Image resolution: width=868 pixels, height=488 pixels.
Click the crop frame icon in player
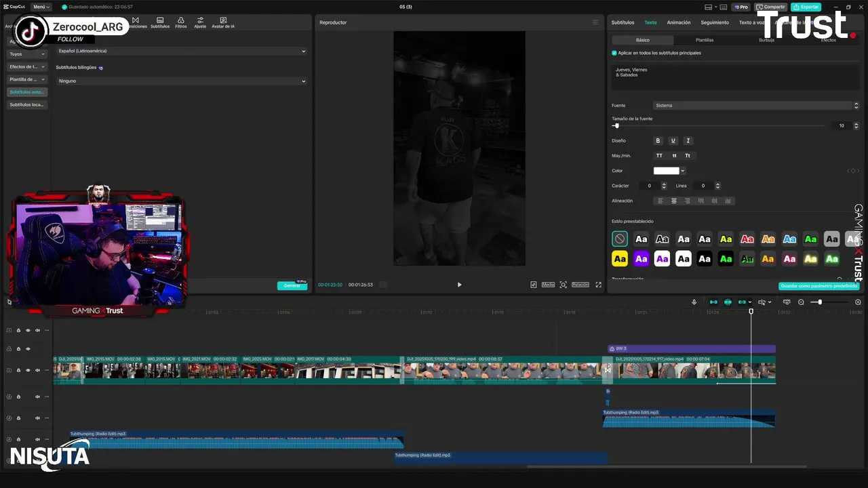click(563, 285)
